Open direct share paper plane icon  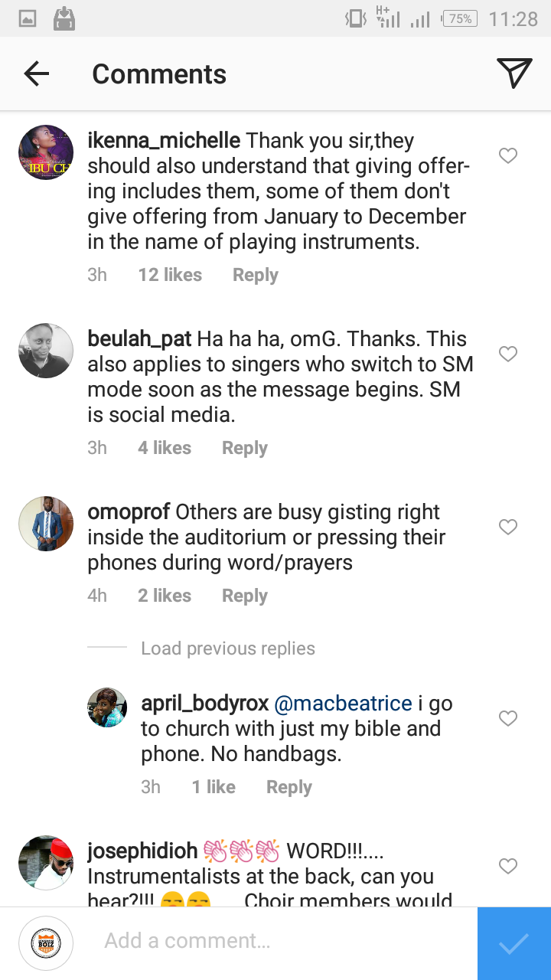(x=514, y=73)
